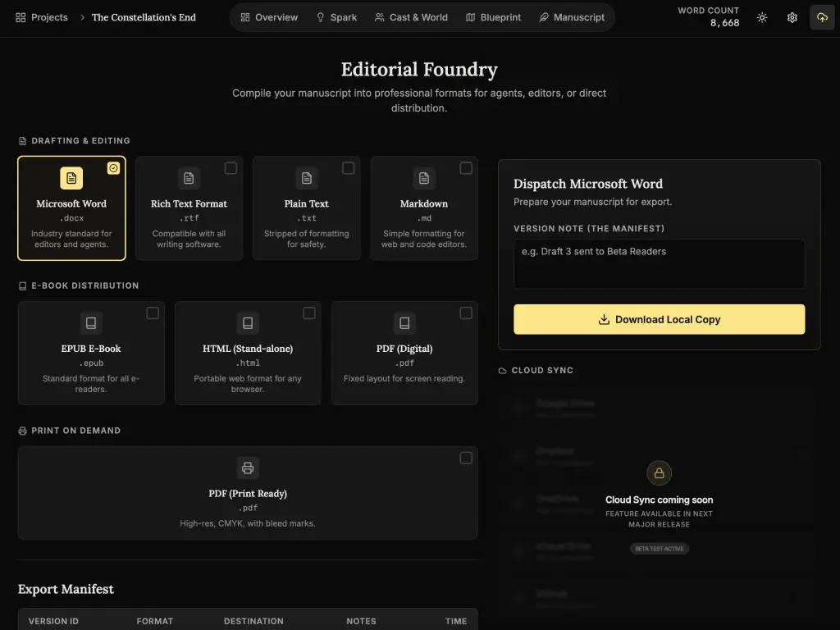Click the Download Local Copy button
The image size is (840, 630).
coord(659,318)
